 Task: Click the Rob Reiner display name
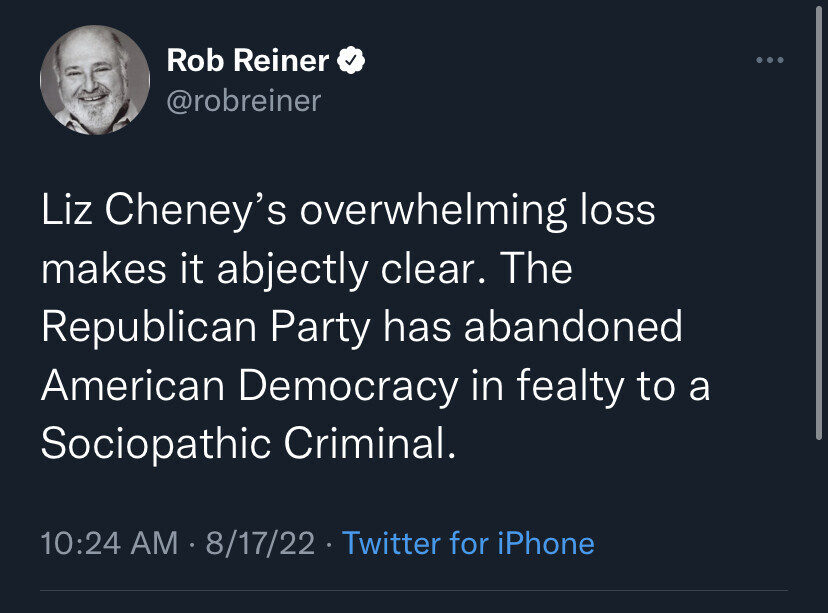click(247, 61)
